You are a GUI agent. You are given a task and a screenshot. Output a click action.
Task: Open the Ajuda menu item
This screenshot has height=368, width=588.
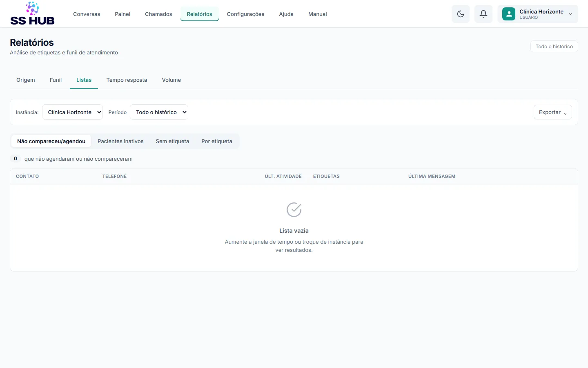286,14
